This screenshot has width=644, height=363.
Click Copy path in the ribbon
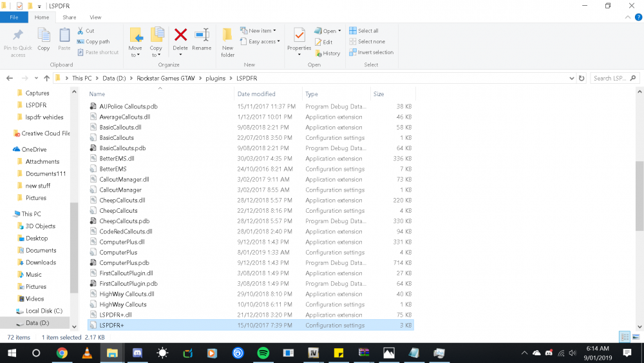click(93, 41)
